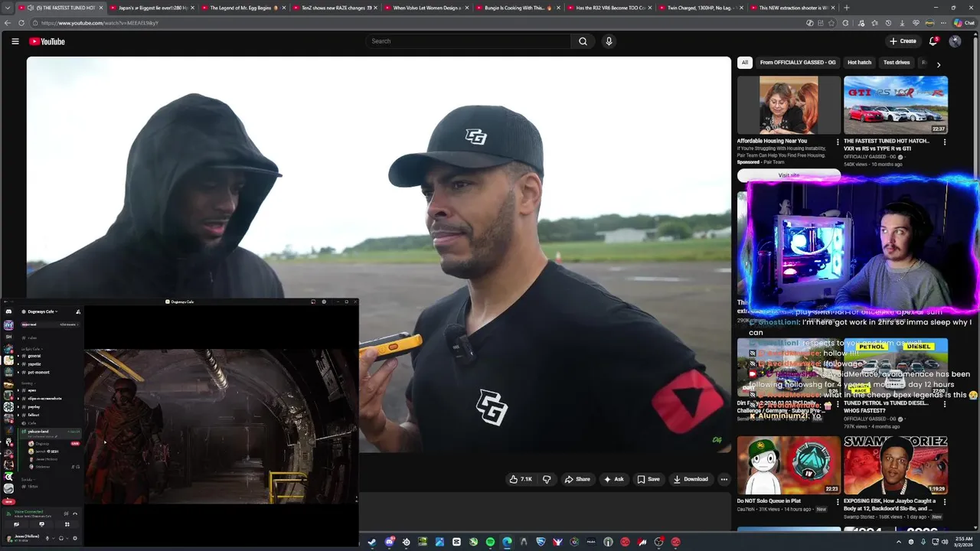Switch to Japan's Biggest lie browser tab
Viewport: 980px width, 551px height.
click(x=151, y=8)
